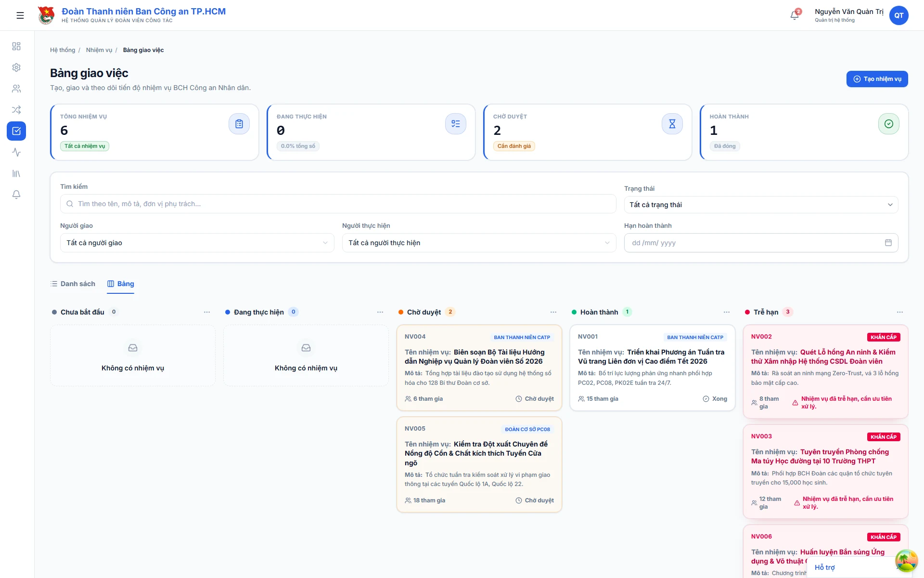Select the task checklist sidebar icon
This screenshot has width=924, height=578.
point(16,131)
